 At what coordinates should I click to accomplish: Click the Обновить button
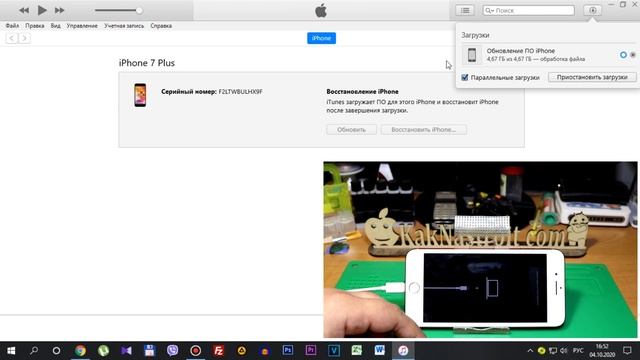coord(351,129)
